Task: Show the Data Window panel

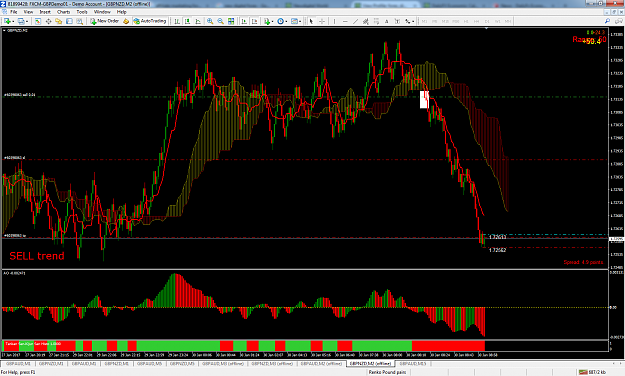Action: click(48, 21)
